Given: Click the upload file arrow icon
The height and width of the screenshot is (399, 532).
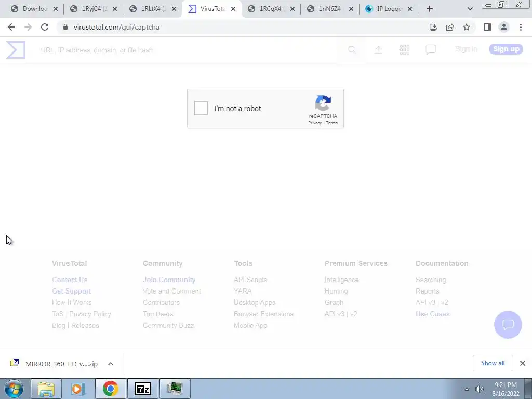Looking at the screenshot, I should pyautogui.click(x=378, y=50).
